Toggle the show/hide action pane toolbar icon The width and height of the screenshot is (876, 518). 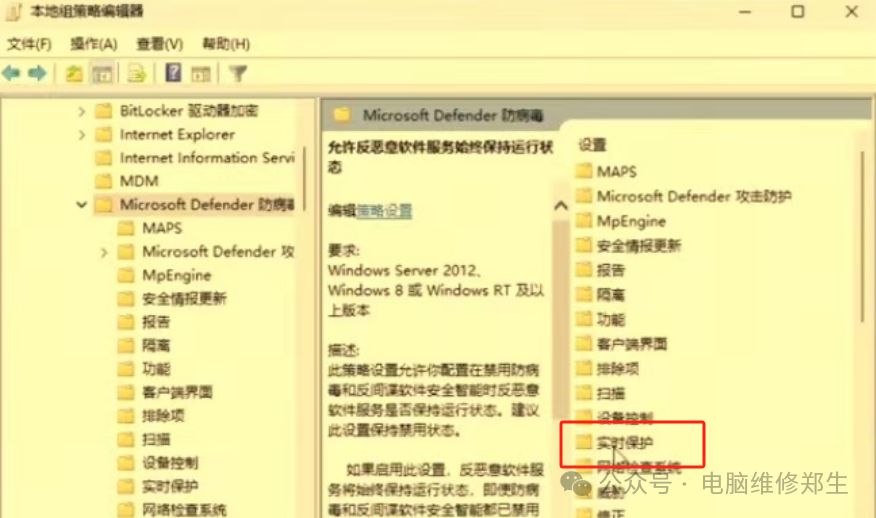click(201, 74)
